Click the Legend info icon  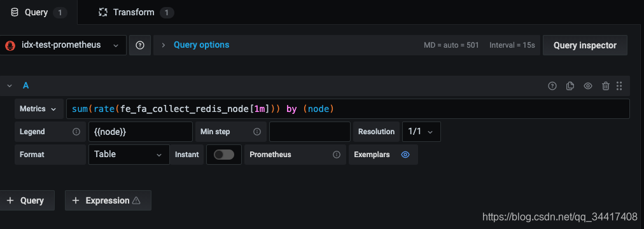pyautogui.click(x=76, y=132)
